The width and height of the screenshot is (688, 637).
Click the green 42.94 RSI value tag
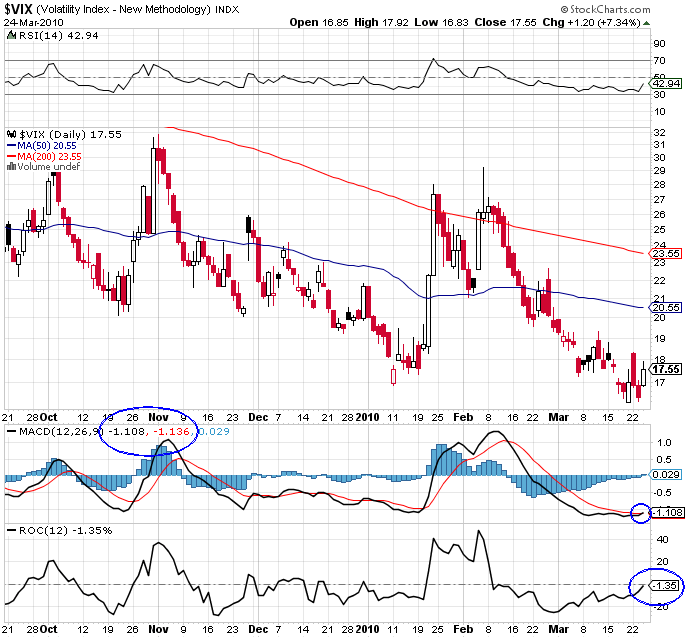pos(666,83)
